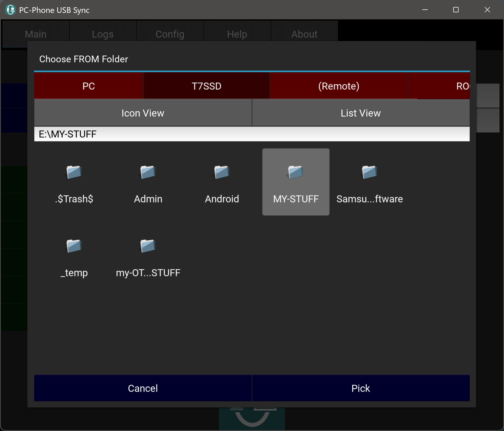Select the highlighted MY-STUFF folder

(296, 182)
